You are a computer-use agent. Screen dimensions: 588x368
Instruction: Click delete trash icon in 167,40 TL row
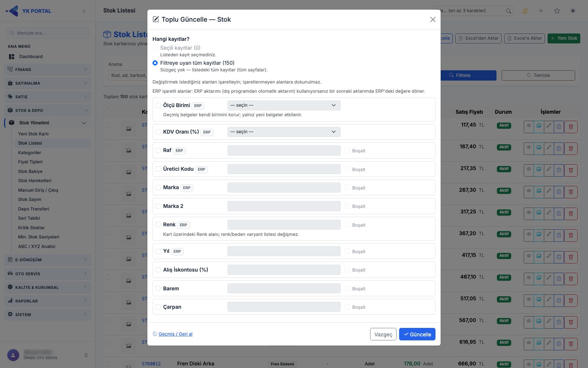571,148
